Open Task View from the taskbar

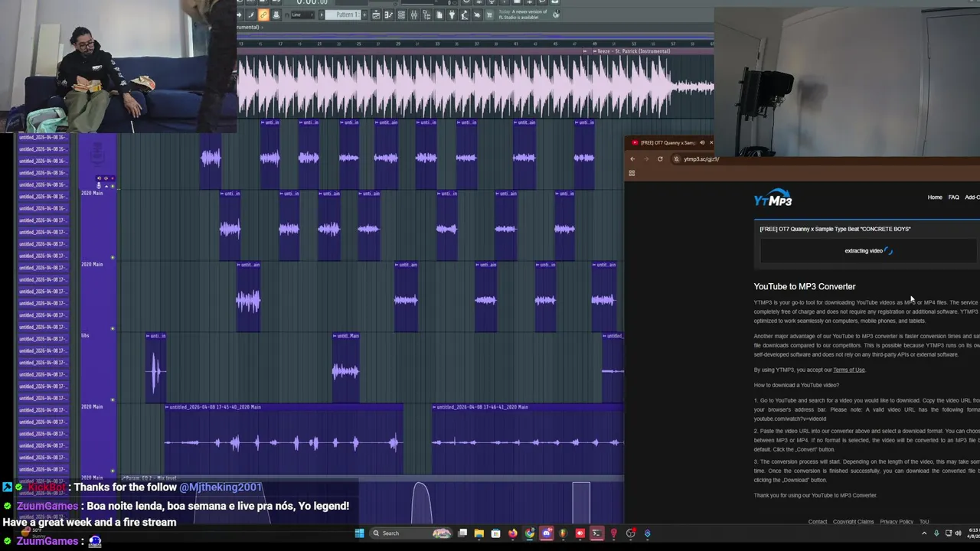tap(462, 533)
